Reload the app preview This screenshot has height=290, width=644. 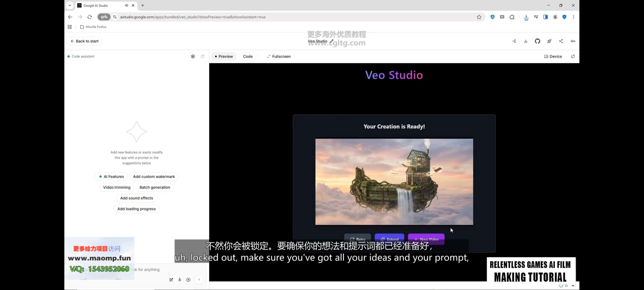pyautogui.click(x=573, y=57)
